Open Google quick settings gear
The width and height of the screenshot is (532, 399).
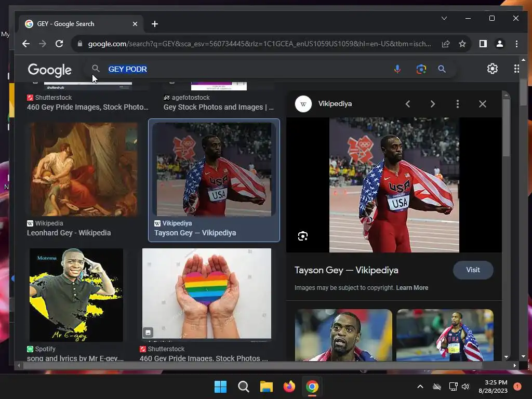click(x=493, y=69)
